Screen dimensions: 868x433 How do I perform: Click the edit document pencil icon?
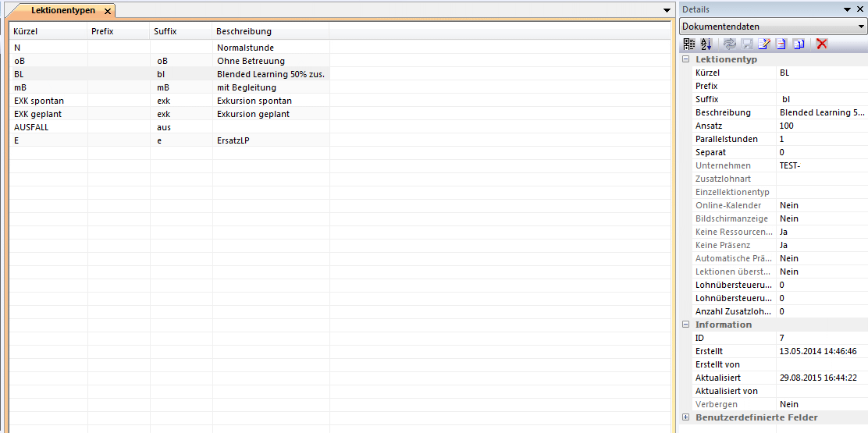[x=764, y=44]
